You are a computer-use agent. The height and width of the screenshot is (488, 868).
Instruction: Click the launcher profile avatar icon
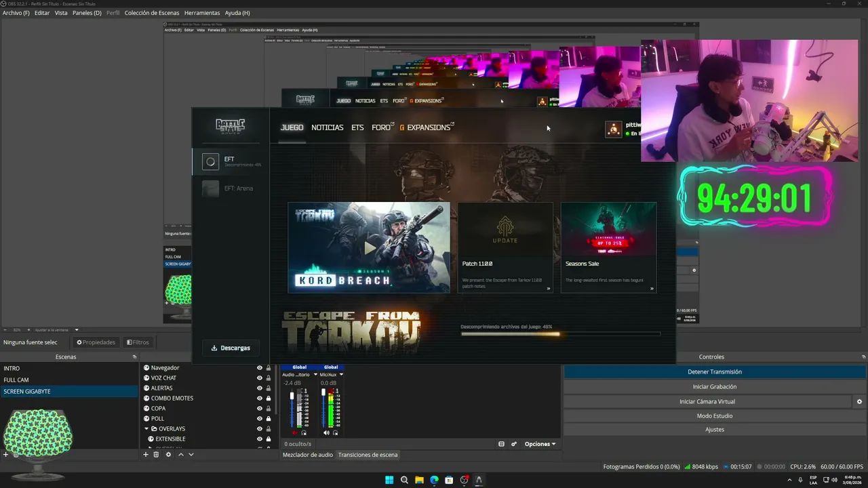pos(613,129)
